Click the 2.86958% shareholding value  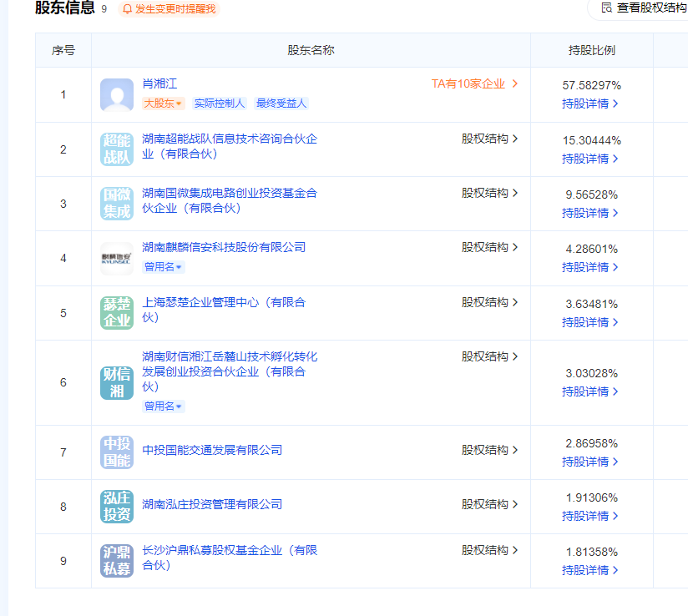[591, 443]
